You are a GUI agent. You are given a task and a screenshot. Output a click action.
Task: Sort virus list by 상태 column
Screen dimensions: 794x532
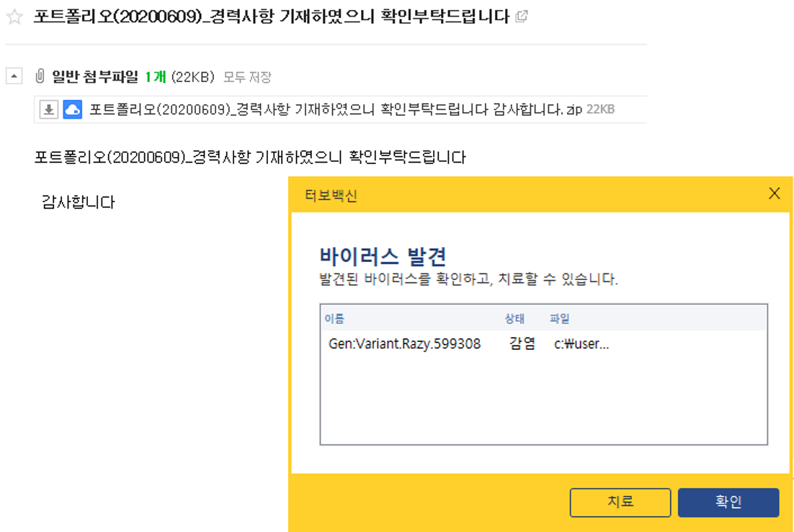(514, 319)
